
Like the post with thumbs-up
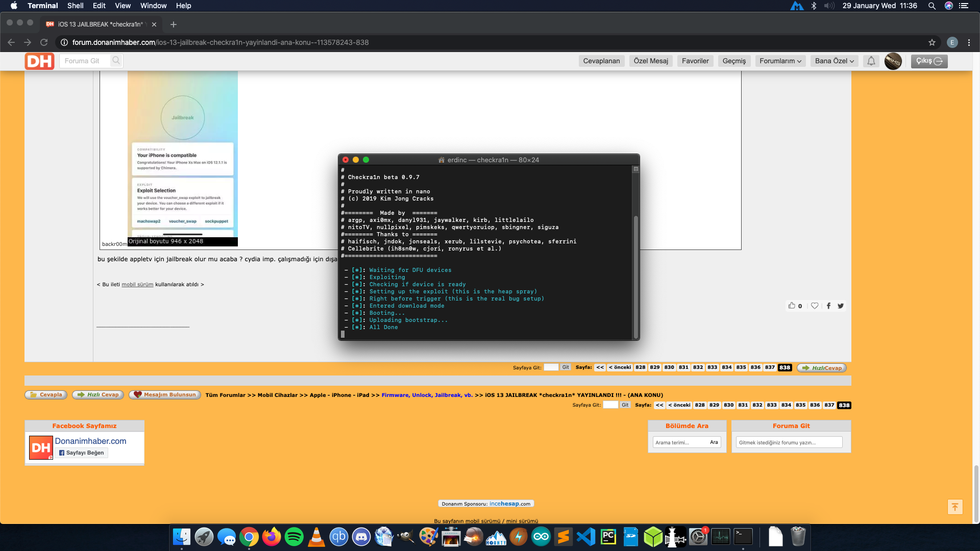click(792, 306)
